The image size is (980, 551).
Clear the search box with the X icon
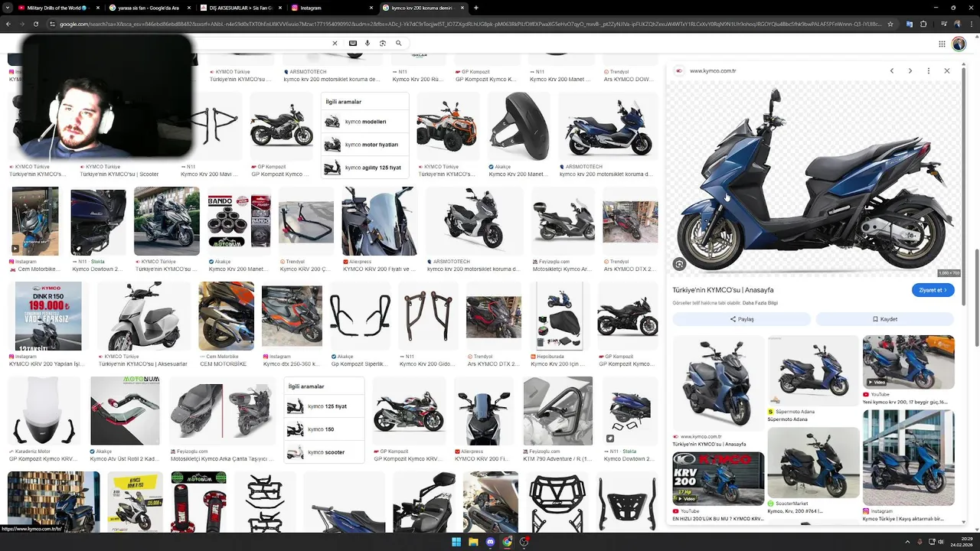point(335,44)
